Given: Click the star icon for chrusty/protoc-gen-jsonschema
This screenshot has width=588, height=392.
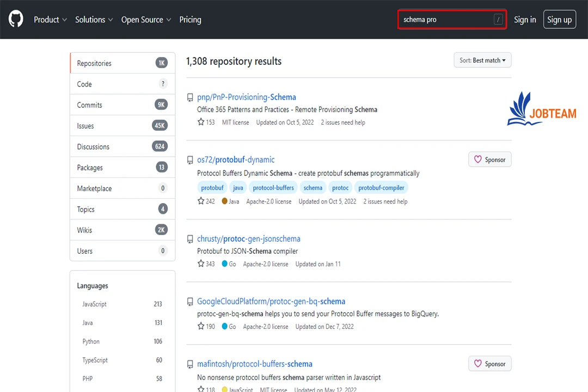Looking at the screenshot, I should (x=201, y=264).
